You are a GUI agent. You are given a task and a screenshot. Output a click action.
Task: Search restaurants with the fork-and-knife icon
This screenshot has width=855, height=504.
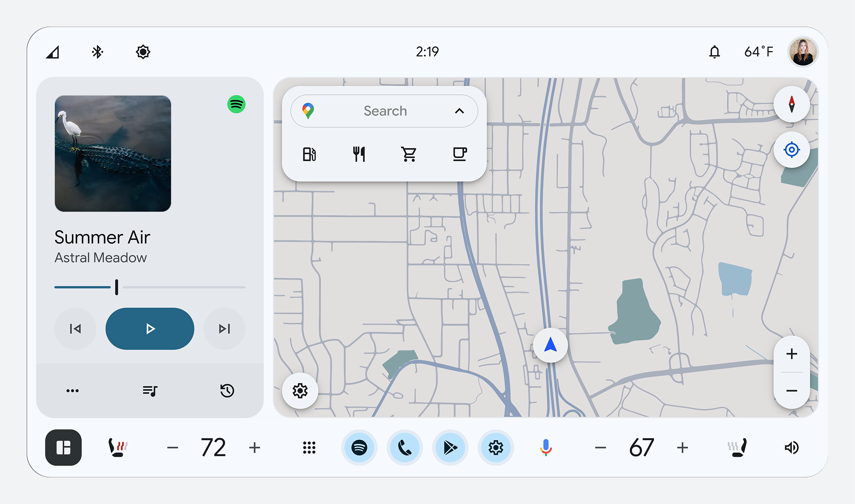[359, 154]
